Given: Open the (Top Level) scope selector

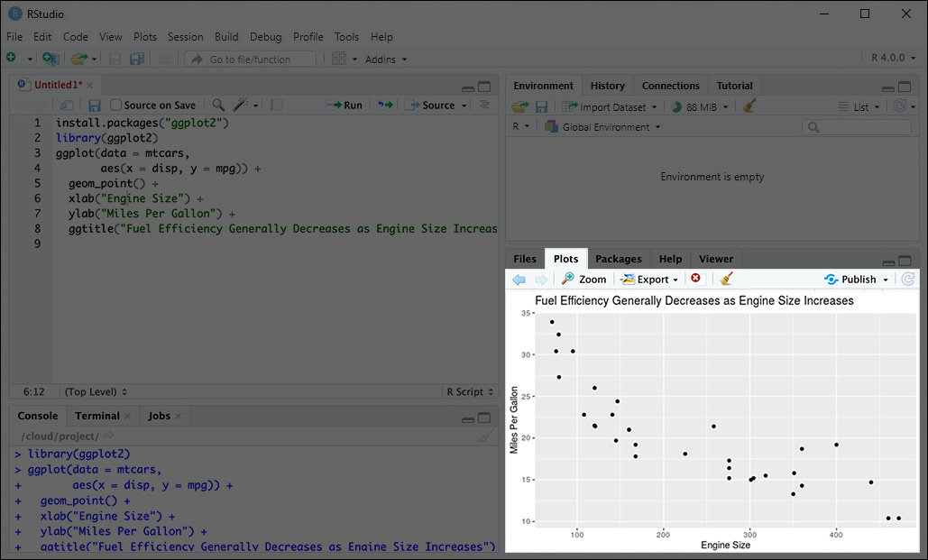Looking at the screenshot, I should point(96,392).
